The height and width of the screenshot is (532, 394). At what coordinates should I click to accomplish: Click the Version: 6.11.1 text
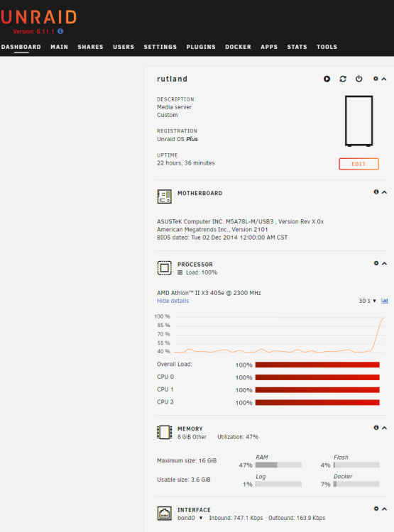tap(33, 31)
